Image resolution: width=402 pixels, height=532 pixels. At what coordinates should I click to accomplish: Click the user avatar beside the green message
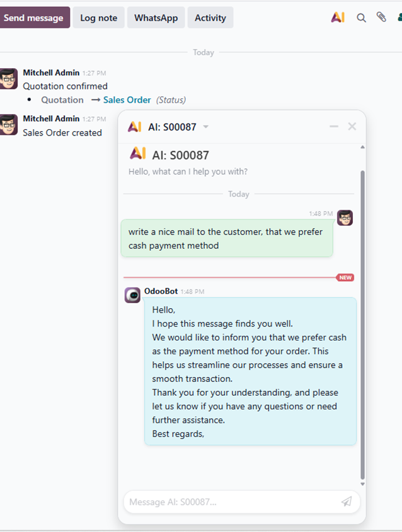pyautogui.click(x=345, y=218)
